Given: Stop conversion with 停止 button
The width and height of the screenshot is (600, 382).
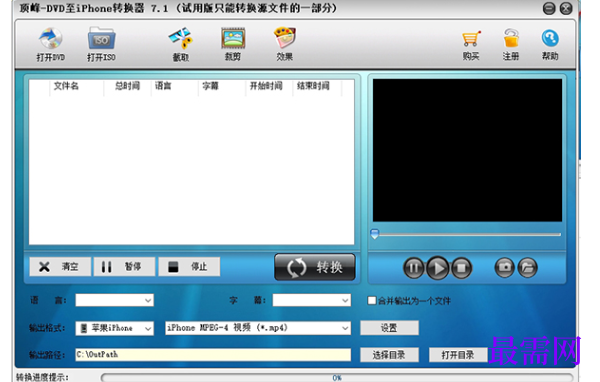Looking at the screenshot, I should point(189,266).
